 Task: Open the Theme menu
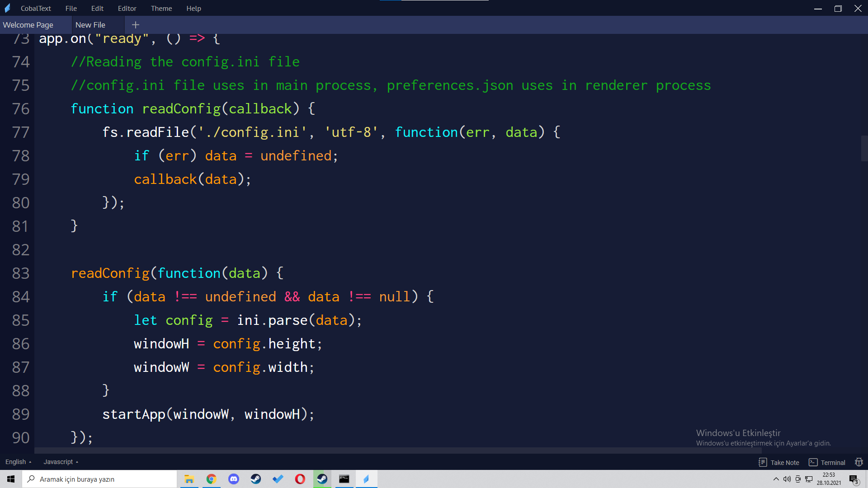(x=161, y=8)
